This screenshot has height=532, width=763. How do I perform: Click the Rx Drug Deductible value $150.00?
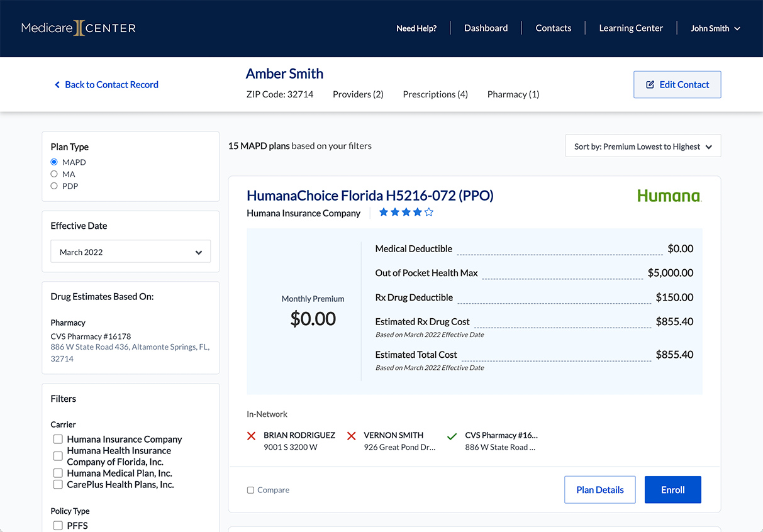(674, 297)
